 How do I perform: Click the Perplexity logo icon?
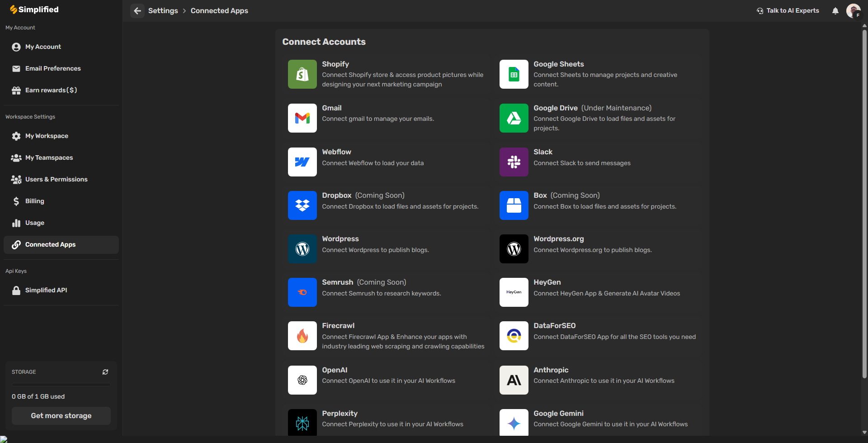pos(302,423)
